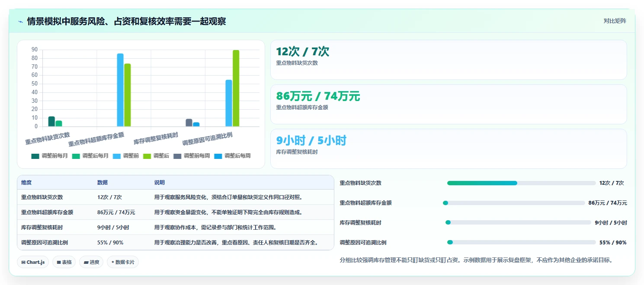Click the blue 55 bar under 可追溯比例

pyautogui.click(x=229, y=103)
